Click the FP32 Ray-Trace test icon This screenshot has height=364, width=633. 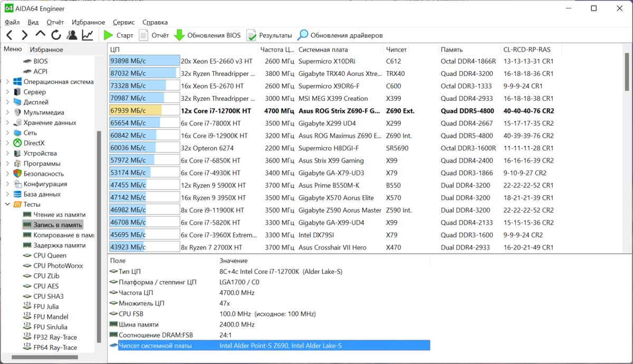pos(27,337)
